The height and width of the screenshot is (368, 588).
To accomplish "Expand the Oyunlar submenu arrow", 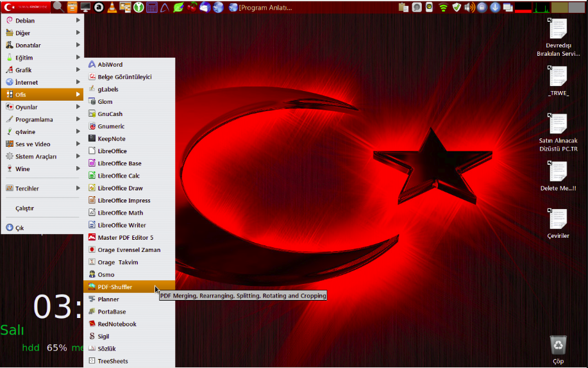I will click(x=78, y=107).
